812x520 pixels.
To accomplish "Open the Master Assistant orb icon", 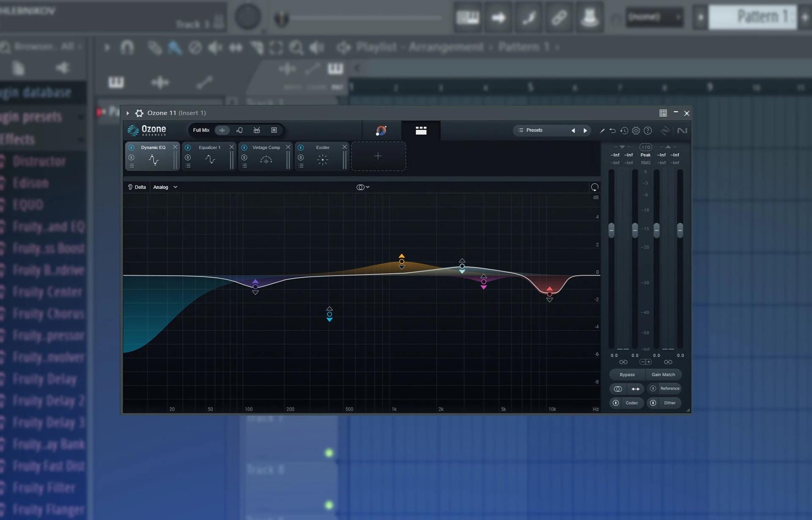I will pos(381,131).
